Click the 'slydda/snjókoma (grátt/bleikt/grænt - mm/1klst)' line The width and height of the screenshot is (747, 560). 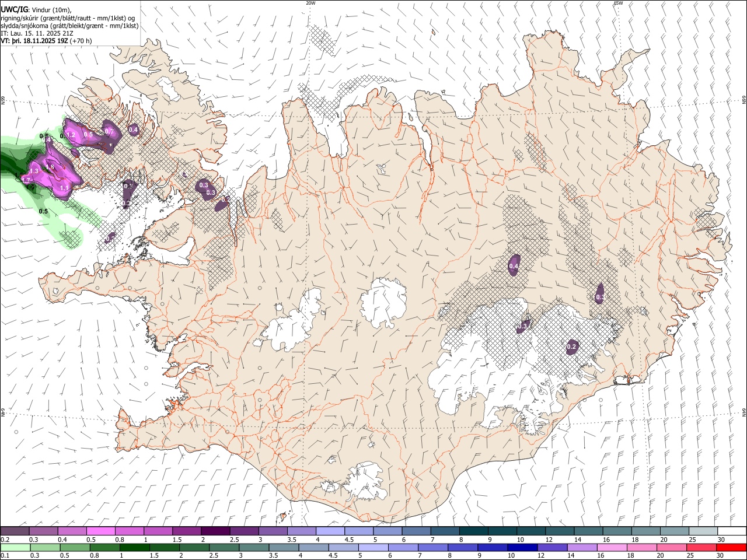pos(69,26)
